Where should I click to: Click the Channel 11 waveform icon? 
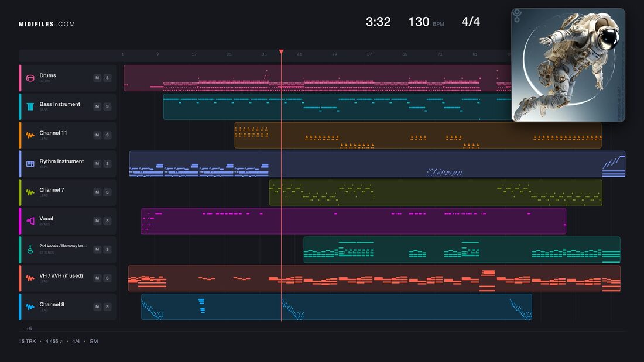30,135
